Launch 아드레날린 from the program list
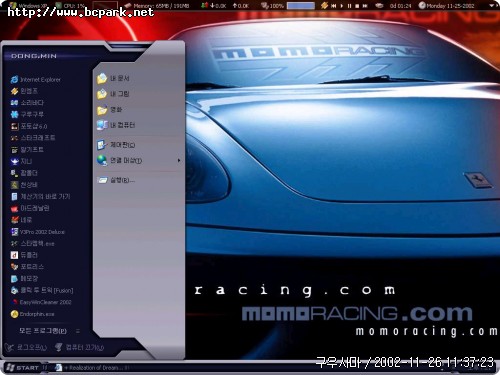The height and width of the screenshot is (375, 500). coord(30,208)
